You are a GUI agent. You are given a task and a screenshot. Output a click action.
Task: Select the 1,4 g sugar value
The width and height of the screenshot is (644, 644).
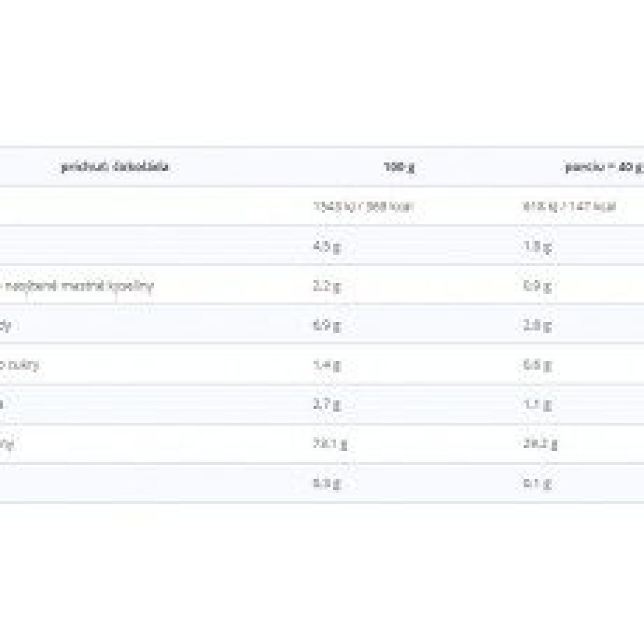(x=326, y=365)
